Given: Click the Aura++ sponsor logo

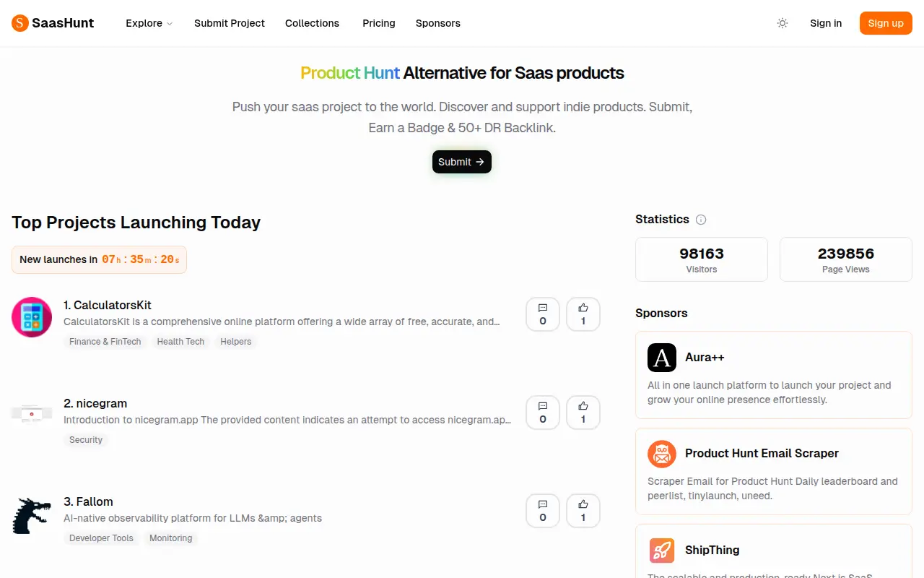Looking at the screenshot, I should point(662,358).
